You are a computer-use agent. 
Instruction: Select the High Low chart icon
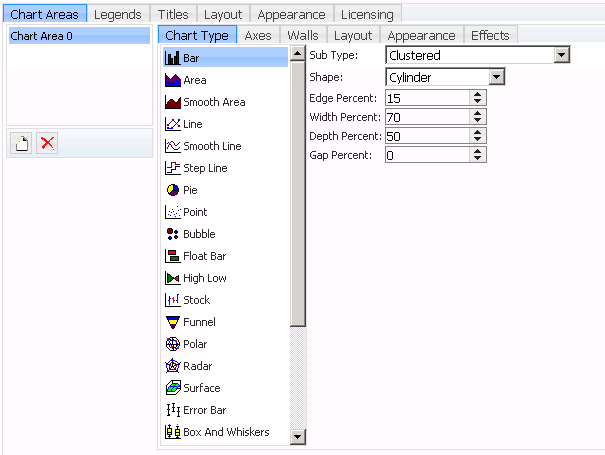172,278
